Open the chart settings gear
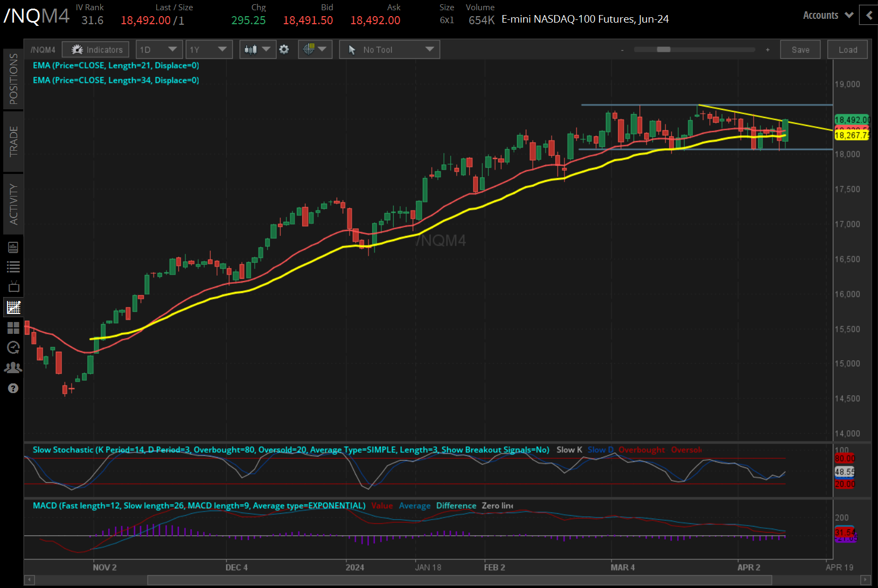878x588 pixels. (x=284, y=50)
